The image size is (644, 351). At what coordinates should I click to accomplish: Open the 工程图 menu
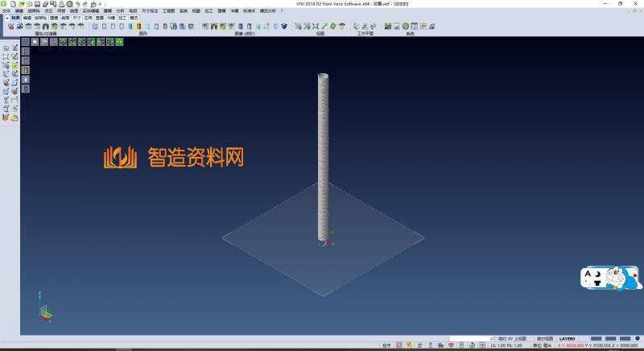pyautogui.click(x=168, y=11)
